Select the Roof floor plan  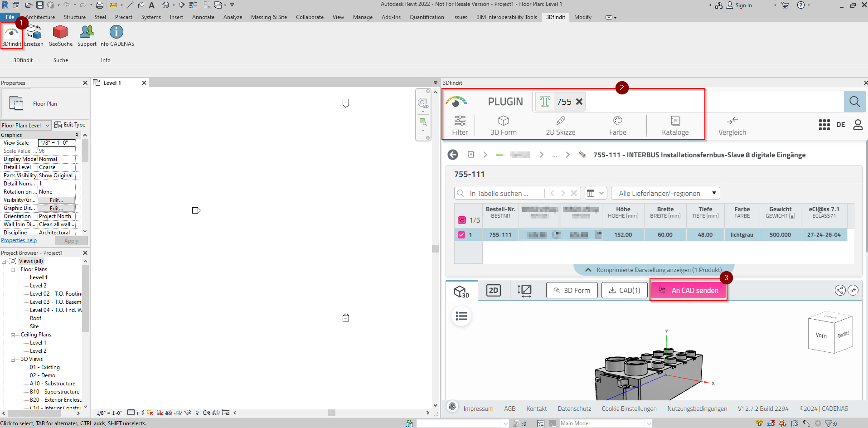(35, 318)
